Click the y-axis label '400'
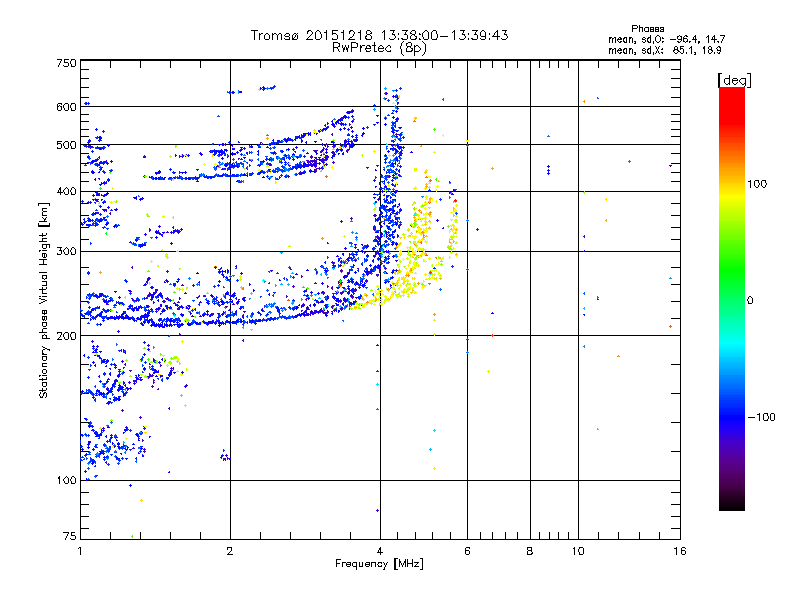800x600 pixels. (66, 191)
